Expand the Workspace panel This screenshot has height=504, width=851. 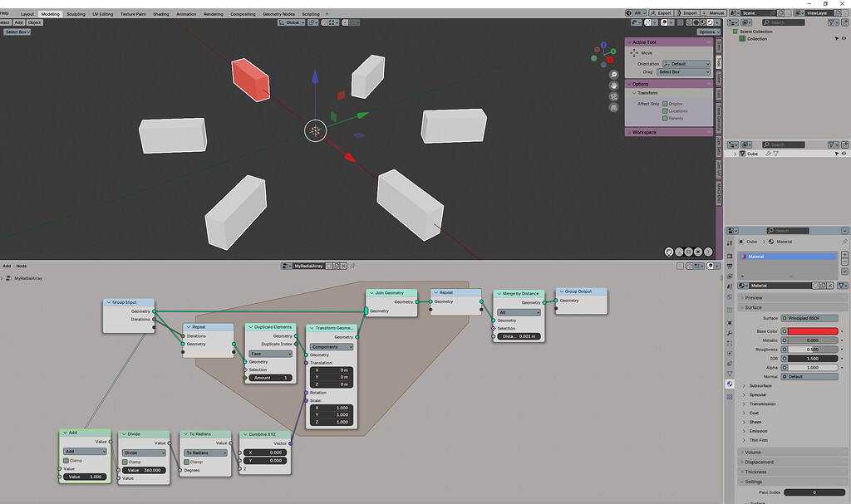[669, 132]
